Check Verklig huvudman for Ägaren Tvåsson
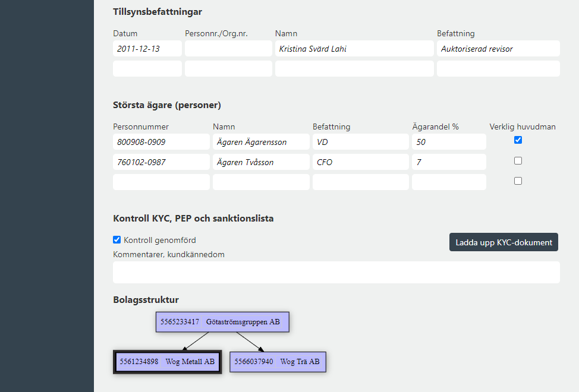The image size is (579, 392). pos(518,161)
